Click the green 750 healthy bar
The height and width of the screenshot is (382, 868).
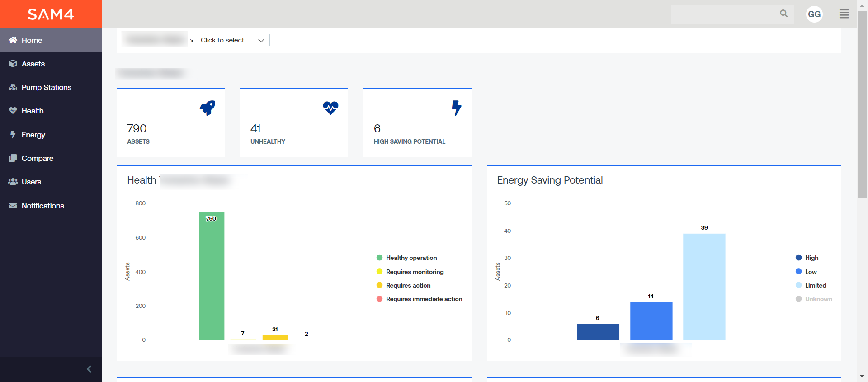coord(212,276)
